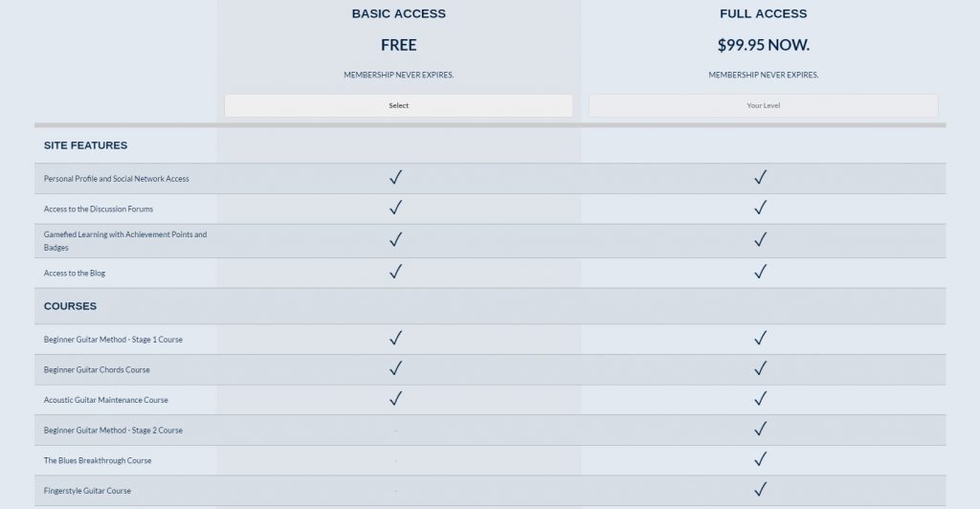Click the Your Level button under Full Access
The image size is (980, 509).
(x=763, y=105)
